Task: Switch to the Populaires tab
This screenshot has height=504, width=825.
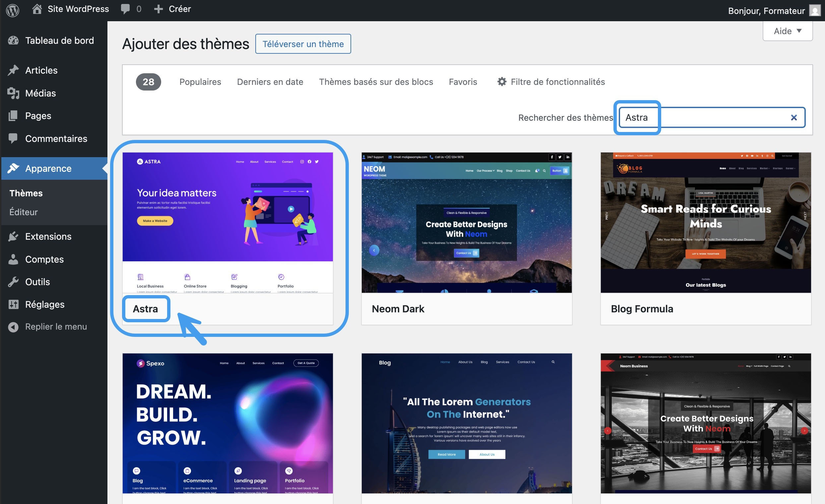Action: pos(200,82)
